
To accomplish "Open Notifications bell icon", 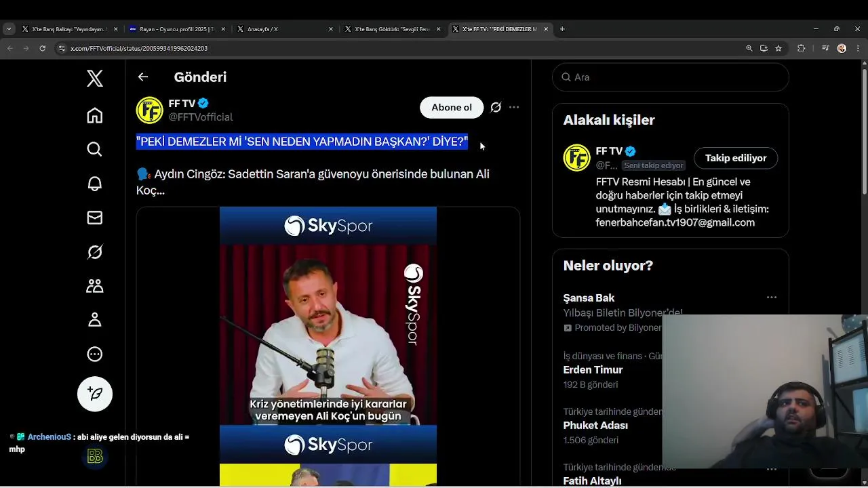I will coord(95,184).
